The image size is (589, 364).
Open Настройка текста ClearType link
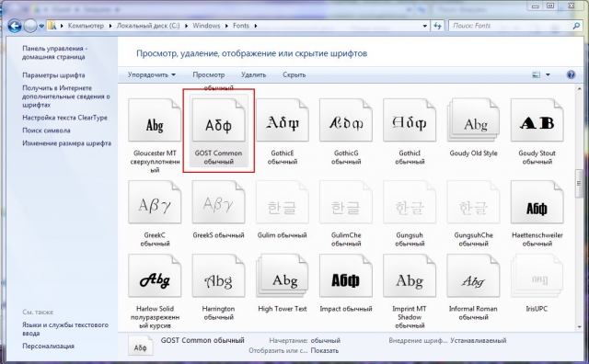point(64,118)
